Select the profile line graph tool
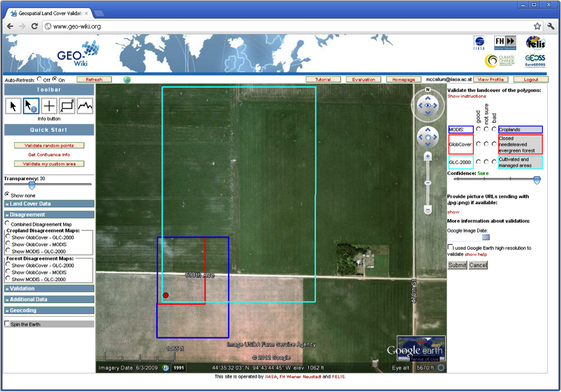Screen dimensions: 561x392 click(x=85, y=106)
